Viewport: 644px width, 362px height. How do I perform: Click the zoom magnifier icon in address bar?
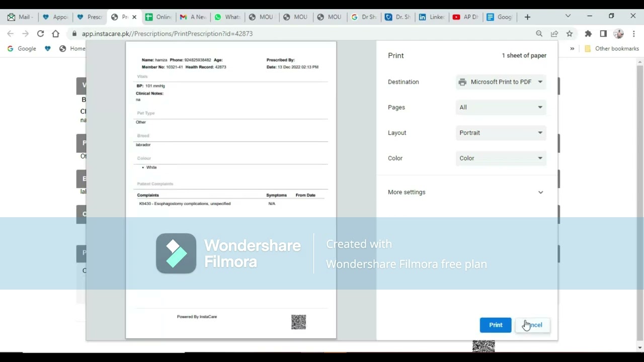[539, 34]
